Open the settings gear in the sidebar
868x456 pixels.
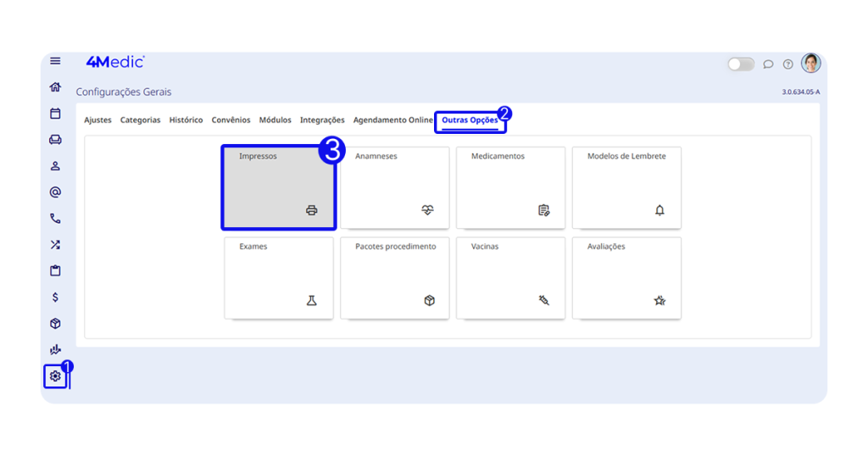click(x=55, y=375)
